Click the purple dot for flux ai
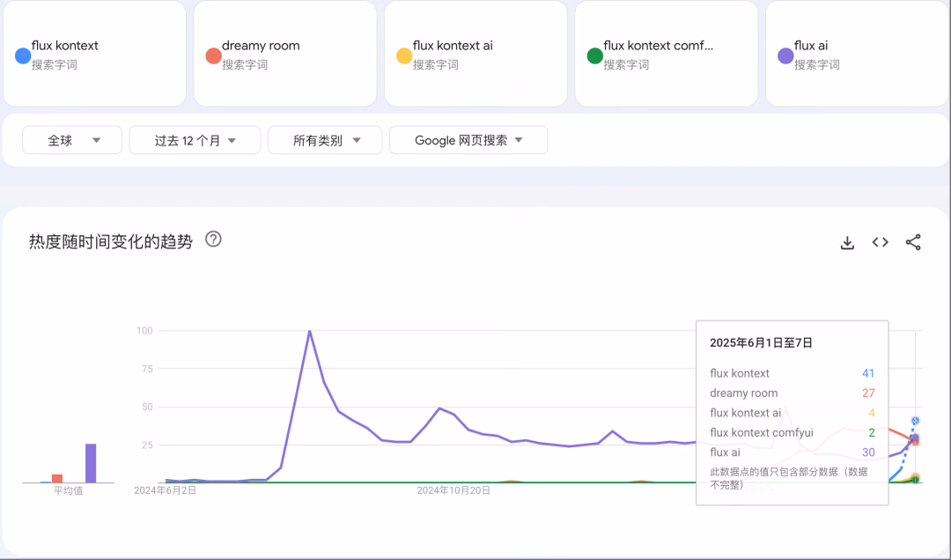The image size is (951, 560). (785, 55)
